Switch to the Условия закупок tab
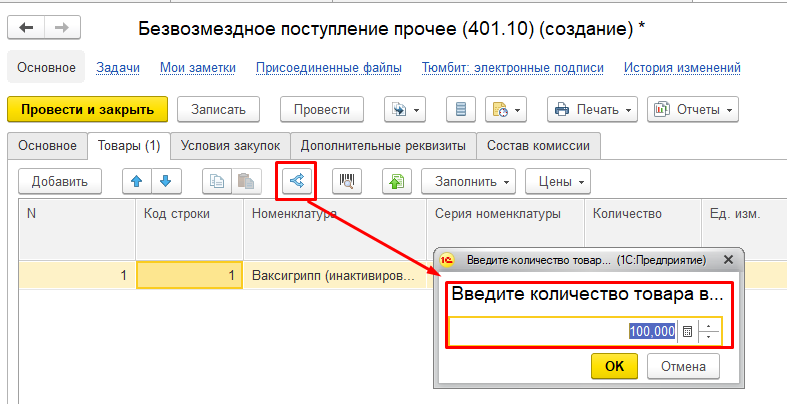Image resolution: width=787 pixels, height=404 pixels. [x=231, y=146]
